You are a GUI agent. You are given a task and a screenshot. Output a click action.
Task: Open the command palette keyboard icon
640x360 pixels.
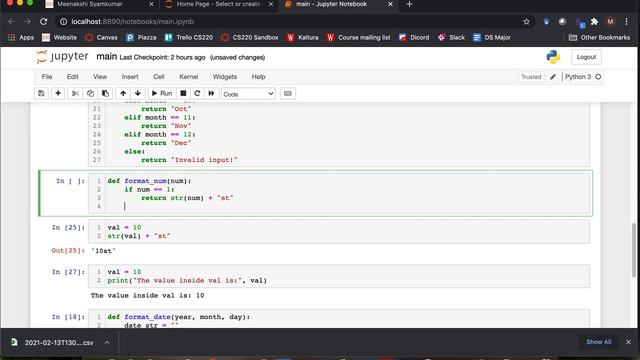tap(288, 93)
